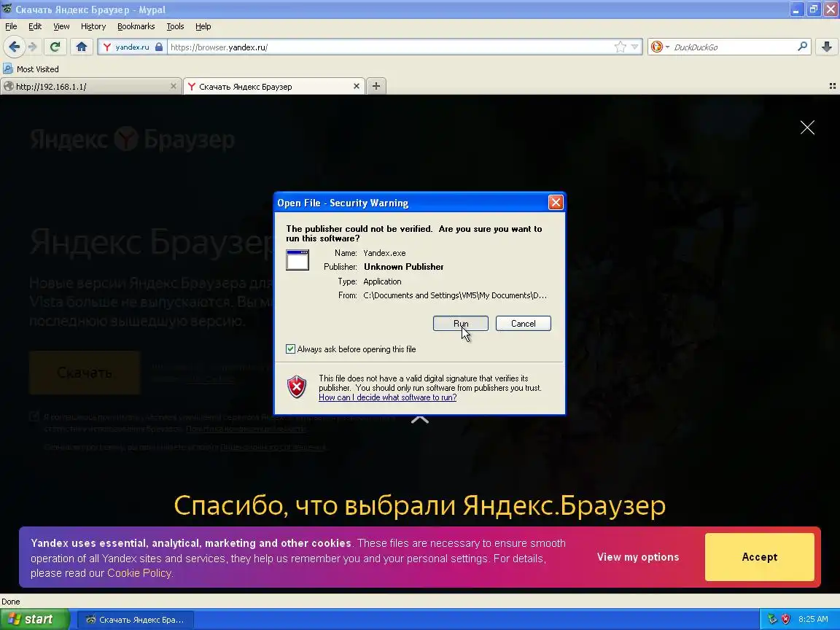Open a new tab with plus button
Image resolution: width=840 pixels, height=630 pixels.
pyautogui.click(x=376, y=86)
